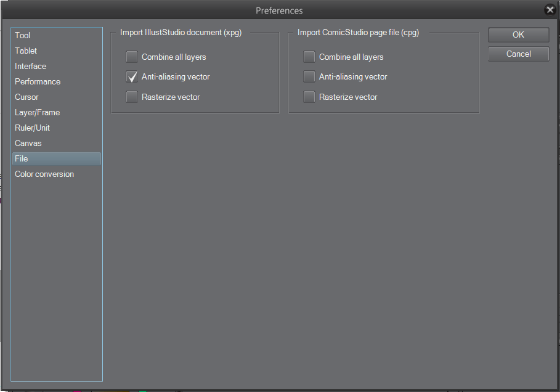Open the Performance category
Image resolution: width=560 pixels, height=392 pixels.
point(57,81)
